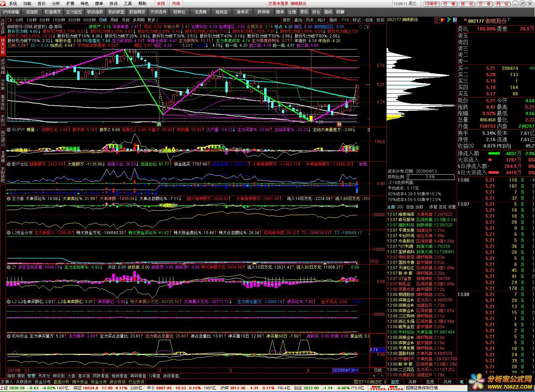The image size is (535, 392).
Task: Click the 预 marker on the chart bottom
Action: pos(339,124)
